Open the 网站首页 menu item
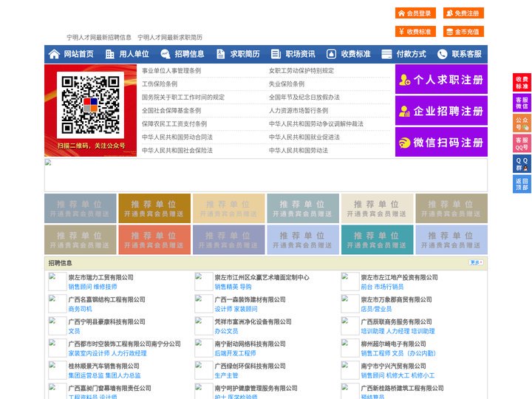532x399 pixels. [78, 54]
